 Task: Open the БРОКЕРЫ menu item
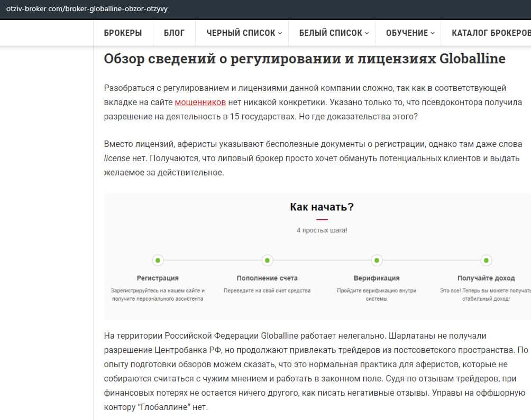pyautogui.click(x=123, y=33)
